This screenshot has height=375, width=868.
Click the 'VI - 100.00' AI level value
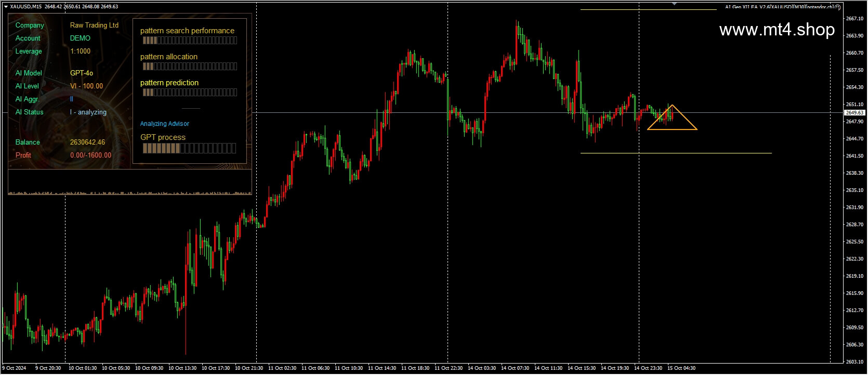pos(86,86)
